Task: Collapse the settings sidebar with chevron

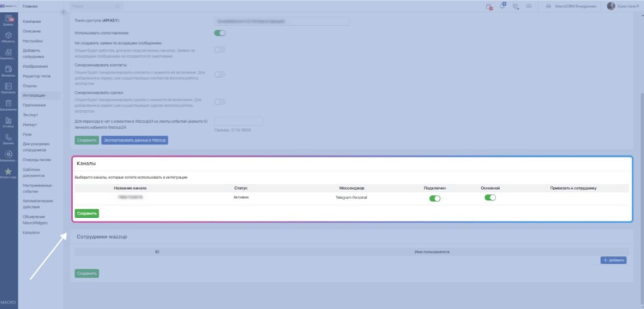Action: (63, 12)
